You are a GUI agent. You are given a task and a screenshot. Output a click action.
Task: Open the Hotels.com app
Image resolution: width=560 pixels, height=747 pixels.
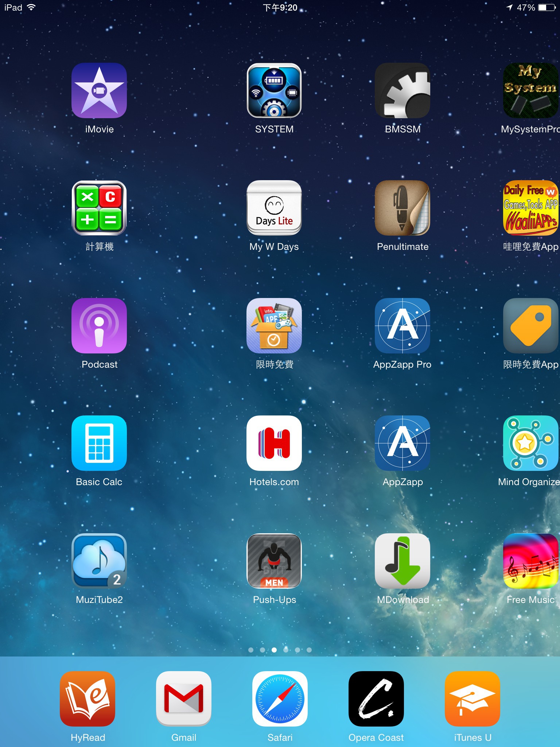pyautogui.click(x=274, y=443)
